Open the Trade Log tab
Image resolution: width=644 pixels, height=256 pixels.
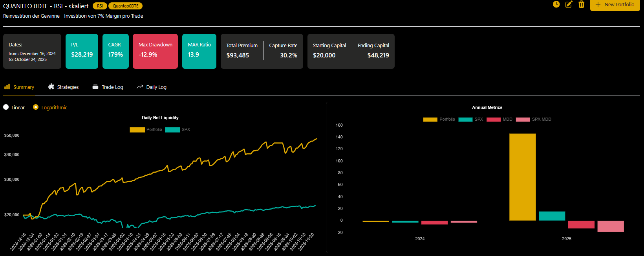click(x=112, y=87)
